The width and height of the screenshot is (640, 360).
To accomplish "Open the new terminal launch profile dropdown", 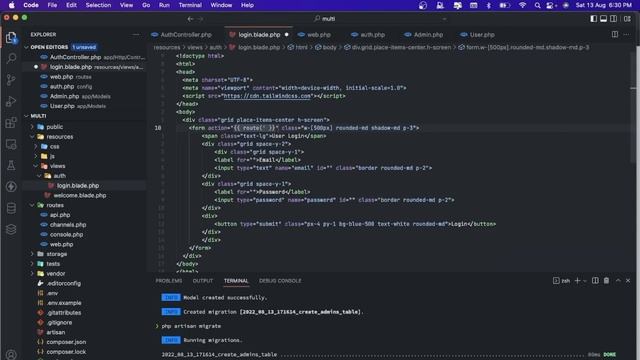I will click(585, 281).
